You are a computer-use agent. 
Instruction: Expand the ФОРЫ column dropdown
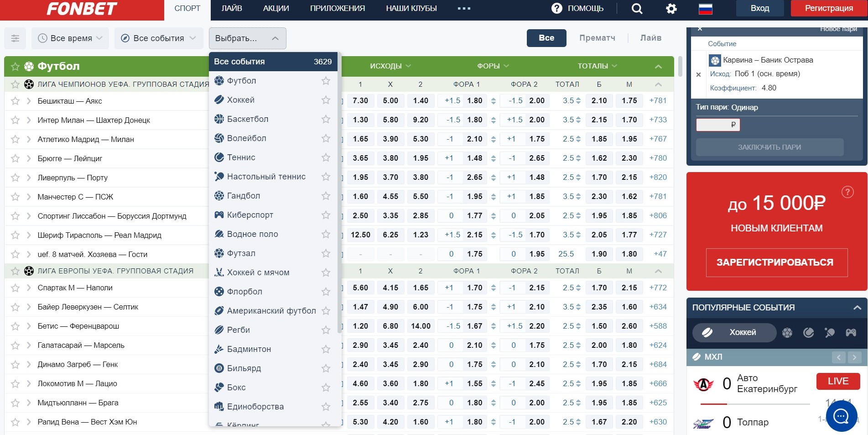493,66
